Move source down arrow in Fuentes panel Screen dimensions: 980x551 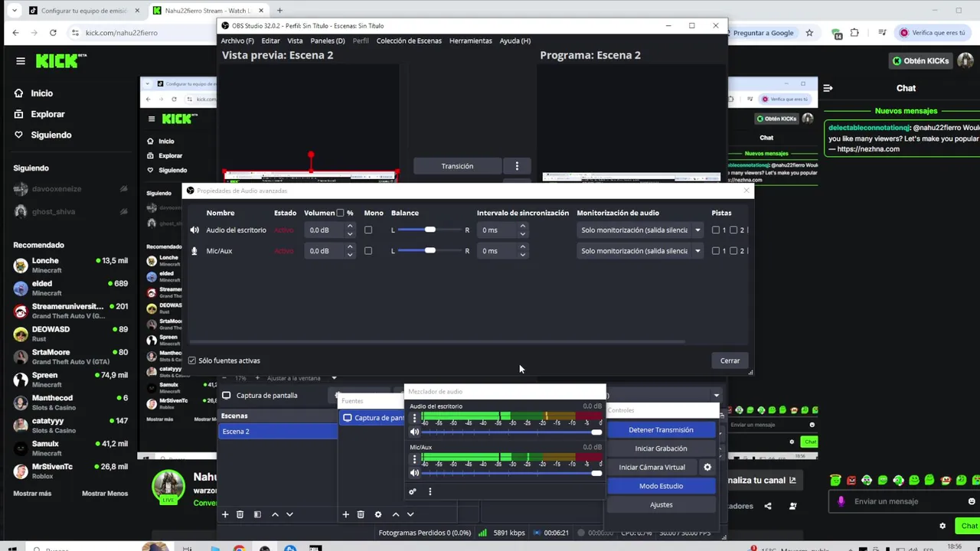[x=410, y=514]
